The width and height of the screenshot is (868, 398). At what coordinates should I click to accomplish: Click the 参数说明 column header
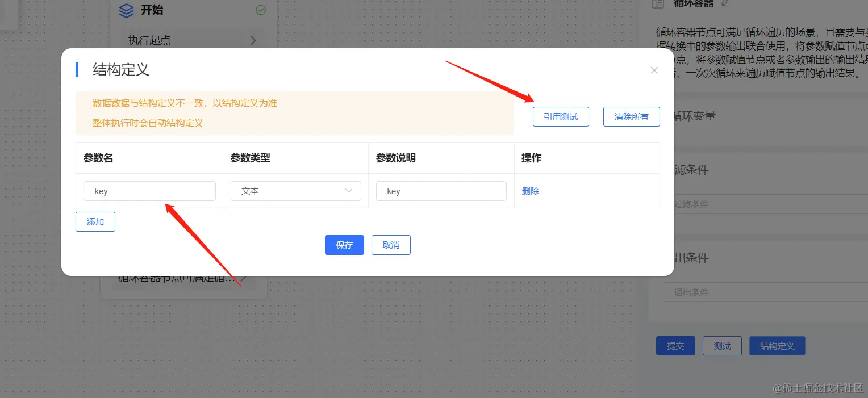396,158
